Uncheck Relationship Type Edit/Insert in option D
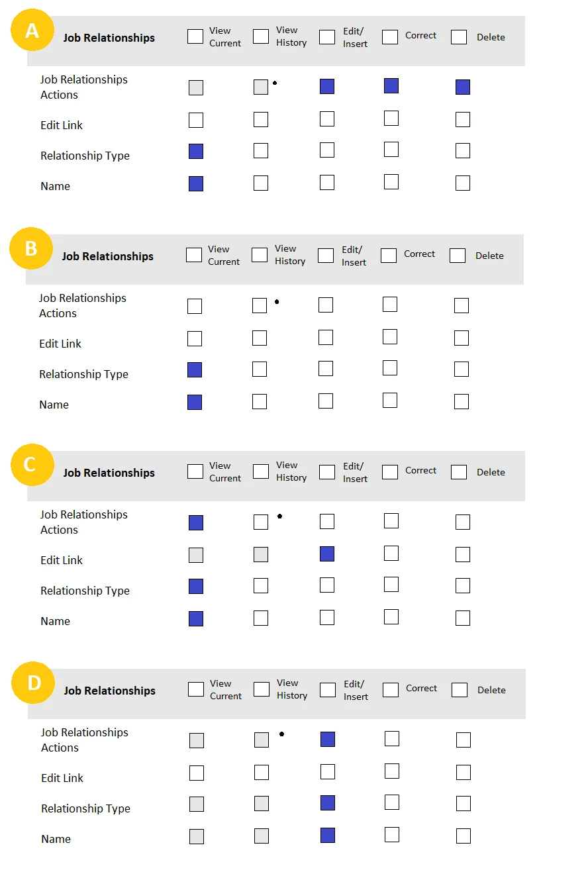 tap(328, 803)
